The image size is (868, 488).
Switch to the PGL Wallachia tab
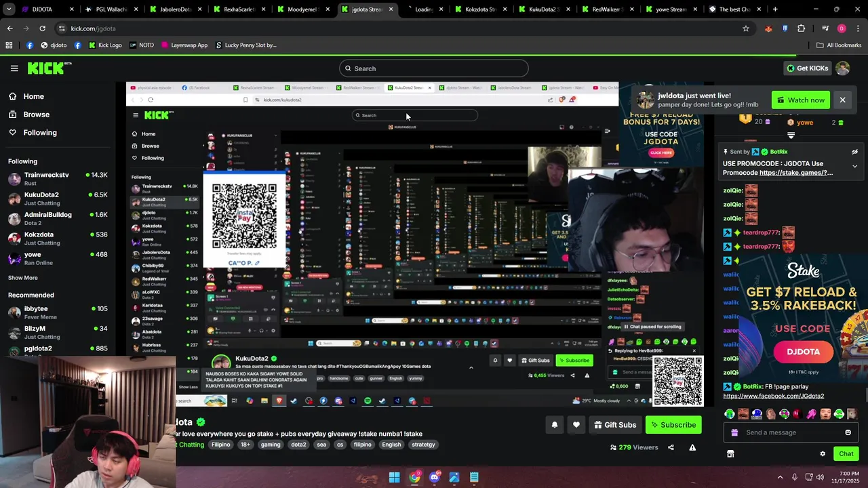point(111,9)
